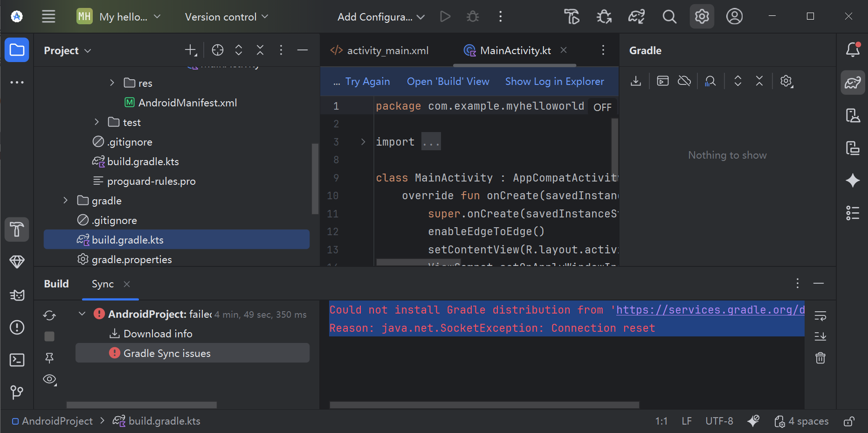The height and width of the screenshot is (433, 868).
Task: Toggle scroll to end of output
Action: (x=820, y=336)
